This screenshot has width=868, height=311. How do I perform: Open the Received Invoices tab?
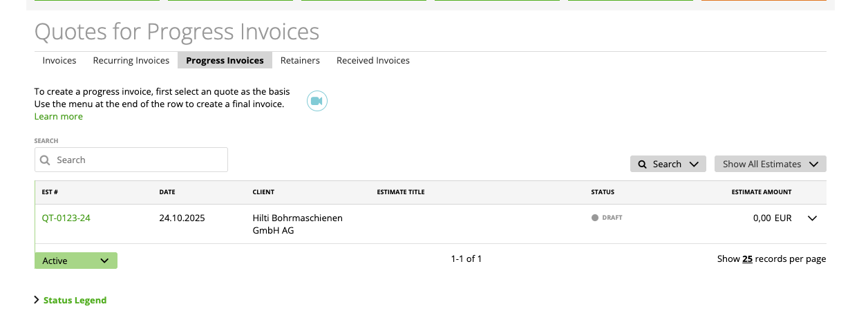(x=373, y=60)
